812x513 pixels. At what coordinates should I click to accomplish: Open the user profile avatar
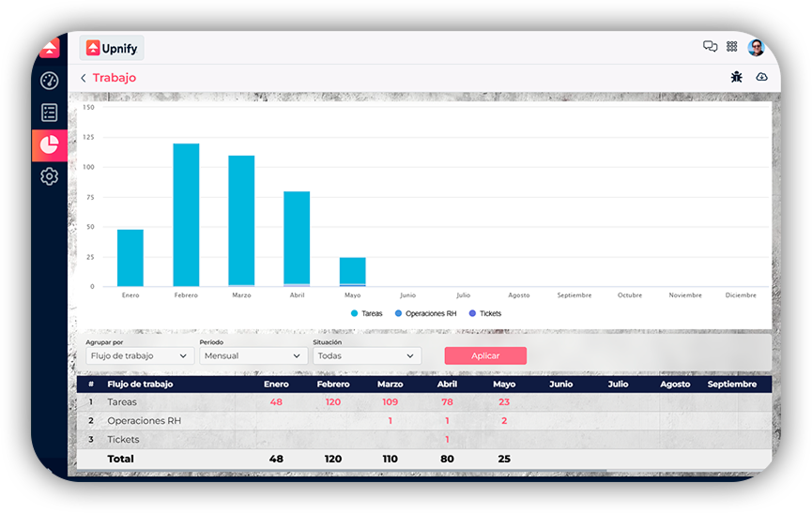click(x=757, y=47)
